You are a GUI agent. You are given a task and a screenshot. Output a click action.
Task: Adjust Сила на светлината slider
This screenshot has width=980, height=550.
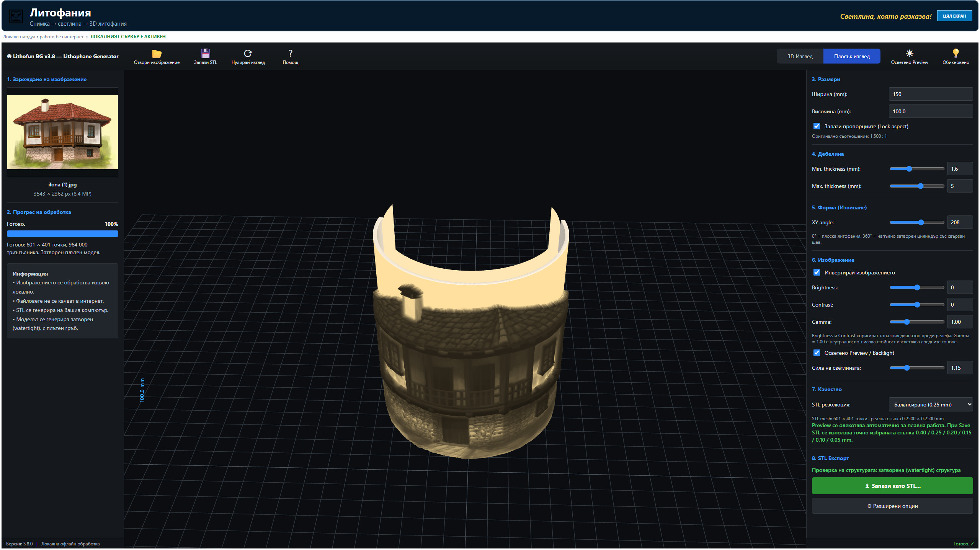[x=917, y=368]
